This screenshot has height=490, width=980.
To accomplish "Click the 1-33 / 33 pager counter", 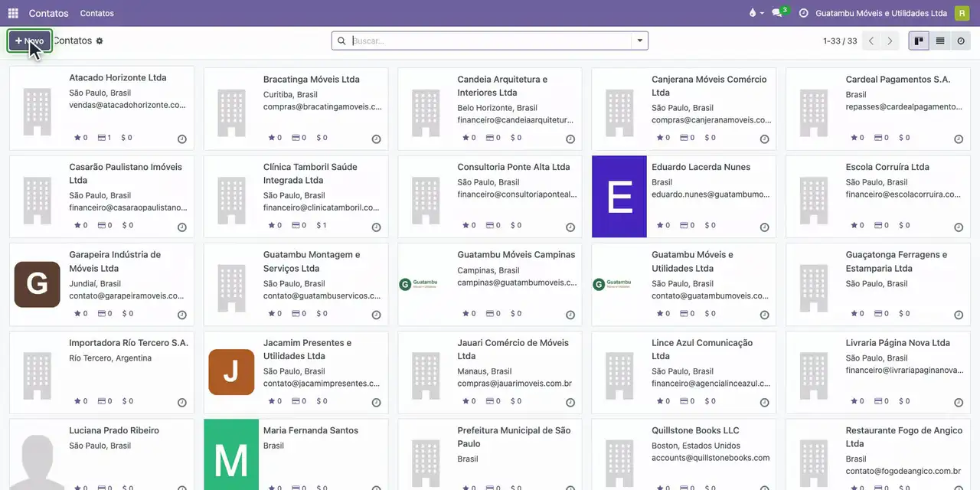I will click(x=840, y=41).
